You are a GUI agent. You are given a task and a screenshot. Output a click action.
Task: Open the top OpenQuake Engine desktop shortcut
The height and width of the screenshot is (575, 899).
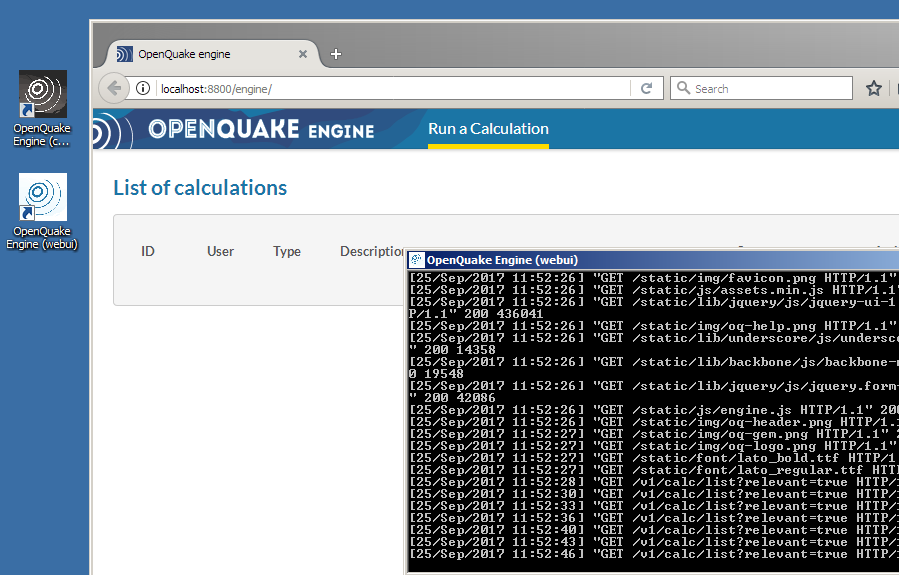42,95
